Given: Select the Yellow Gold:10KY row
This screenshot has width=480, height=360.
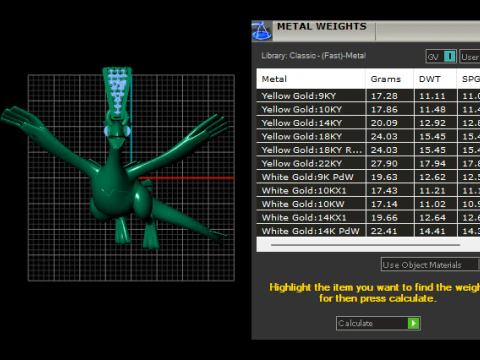Looking at the screenshot, I should [x=368, y=109].
